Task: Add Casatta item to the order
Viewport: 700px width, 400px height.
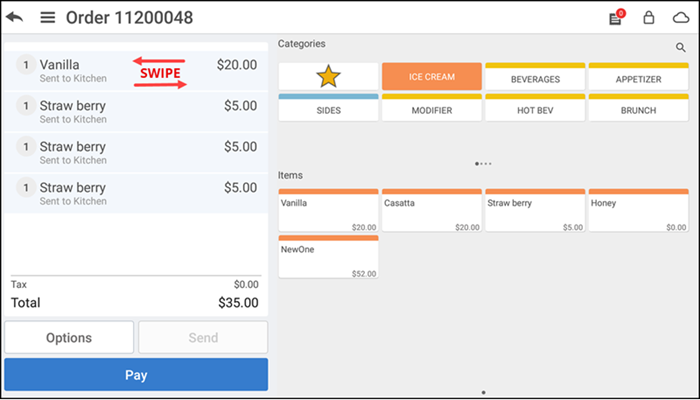Action: (432, 211)
